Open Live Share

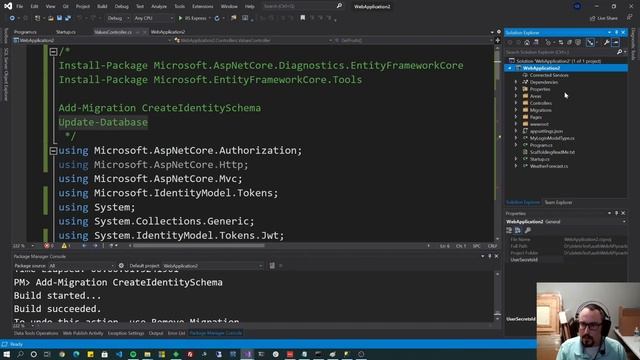click(604, 18)
